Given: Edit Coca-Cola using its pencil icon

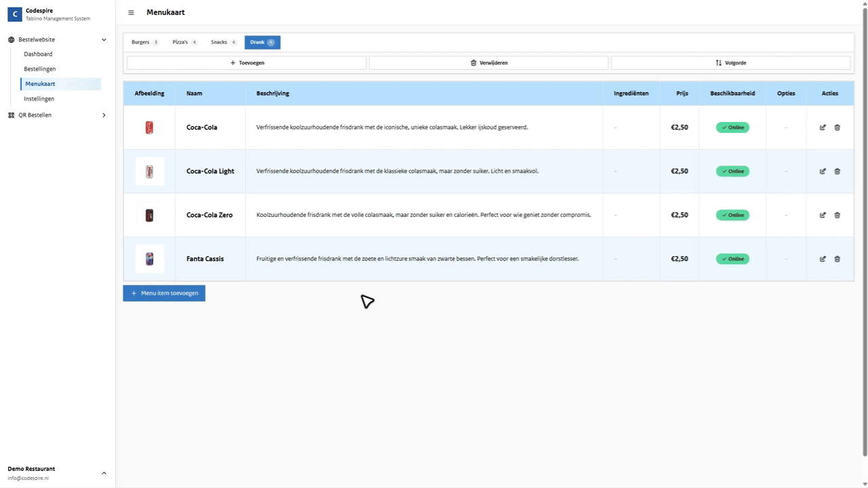Looking at the screenshot, I should tap(823, 127).
